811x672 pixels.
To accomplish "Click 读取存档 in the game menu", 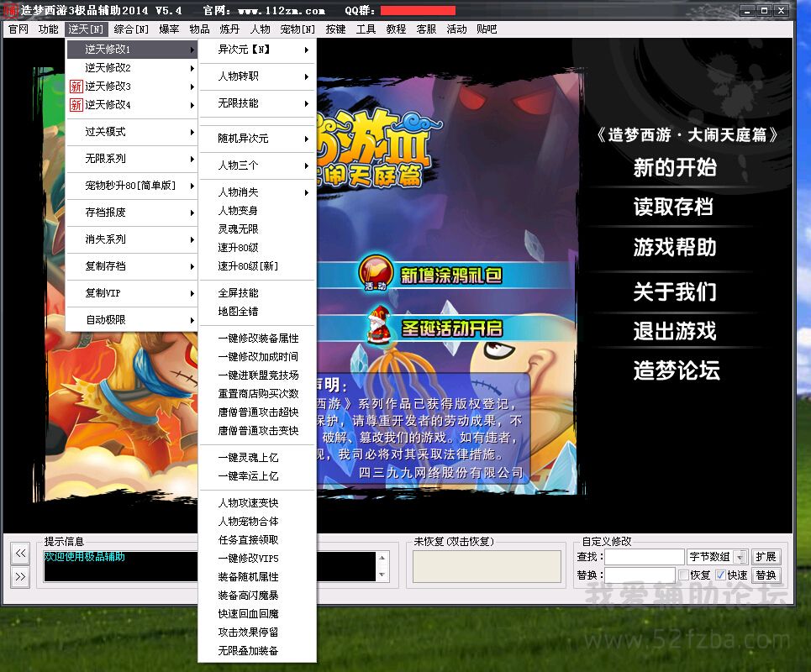I will pos(673,207).
